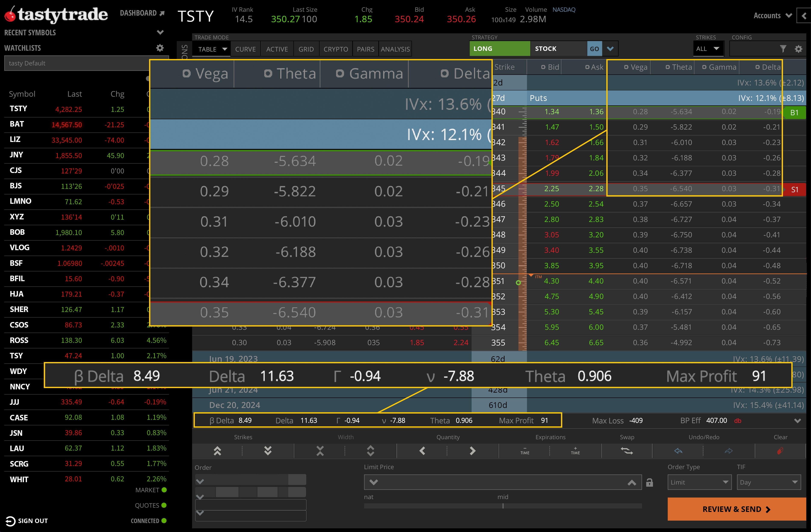Click the double-chevron to add strikes
Screen dimensions: 811x532
pyautogui.click(x=218, y=451)
